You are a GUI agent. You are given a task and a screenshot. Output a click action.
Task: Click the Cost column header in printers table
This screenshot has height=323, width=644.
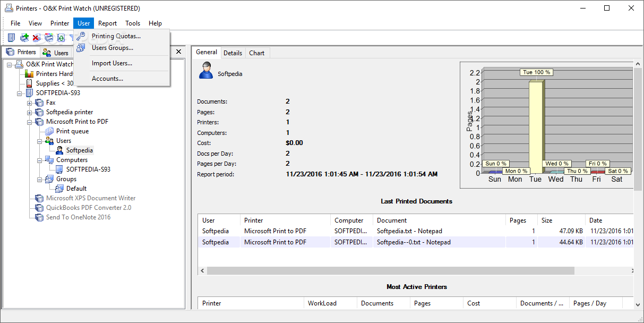(490, 303)
